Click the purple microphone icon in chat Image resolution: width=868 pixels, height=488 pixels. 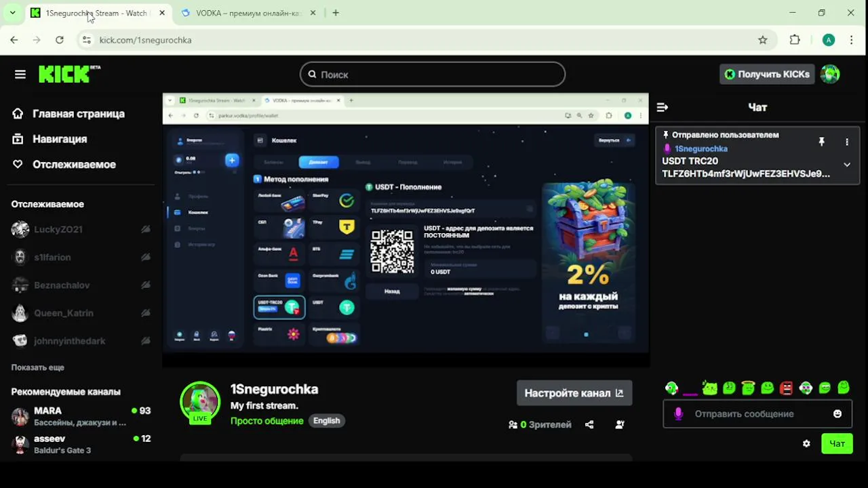tap(678, 413)
